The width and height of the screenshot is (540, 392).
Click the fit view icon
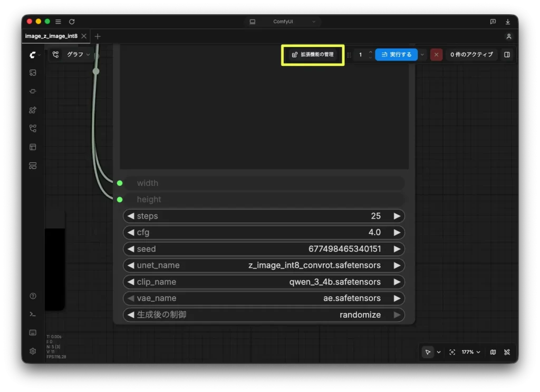(x=452, y=352)
